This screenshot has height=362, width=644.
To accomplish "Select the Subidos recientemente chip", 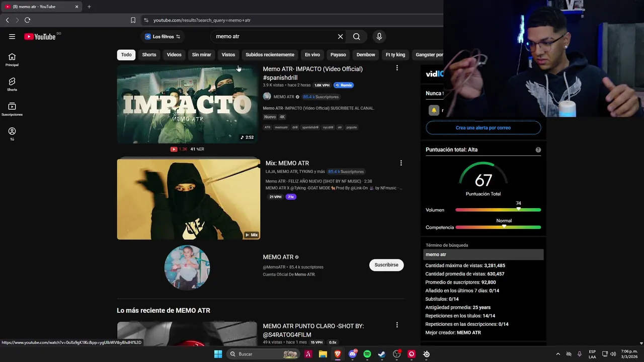I will click(x=270, y=55).
